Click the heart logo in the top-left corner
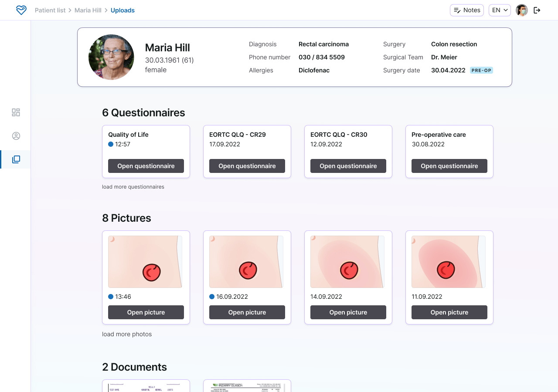The width and height of the screenshot is (558, 392). coord(21,10)
